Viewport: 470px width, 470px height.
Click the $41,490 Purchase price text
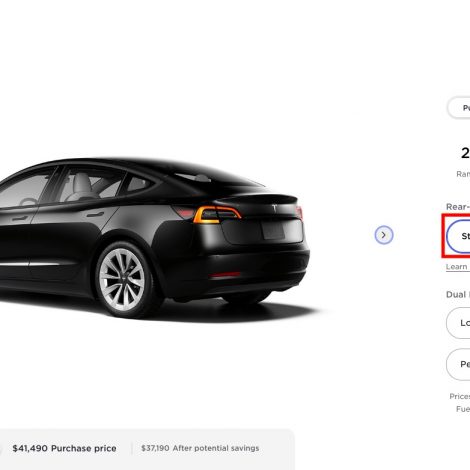point(64,448)
